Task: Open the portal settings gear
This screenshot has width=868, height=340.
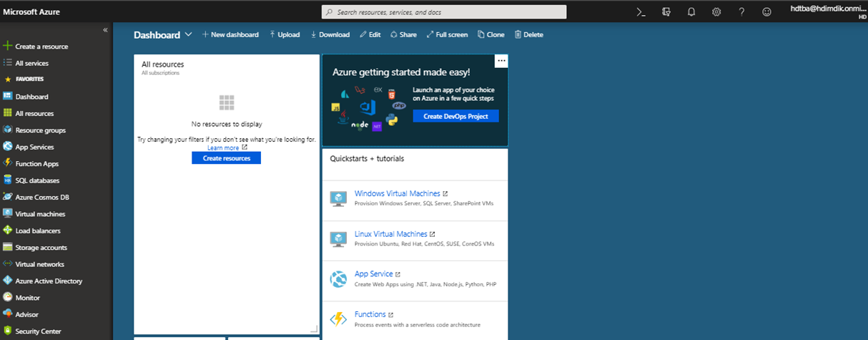Action: click(716, 12)
